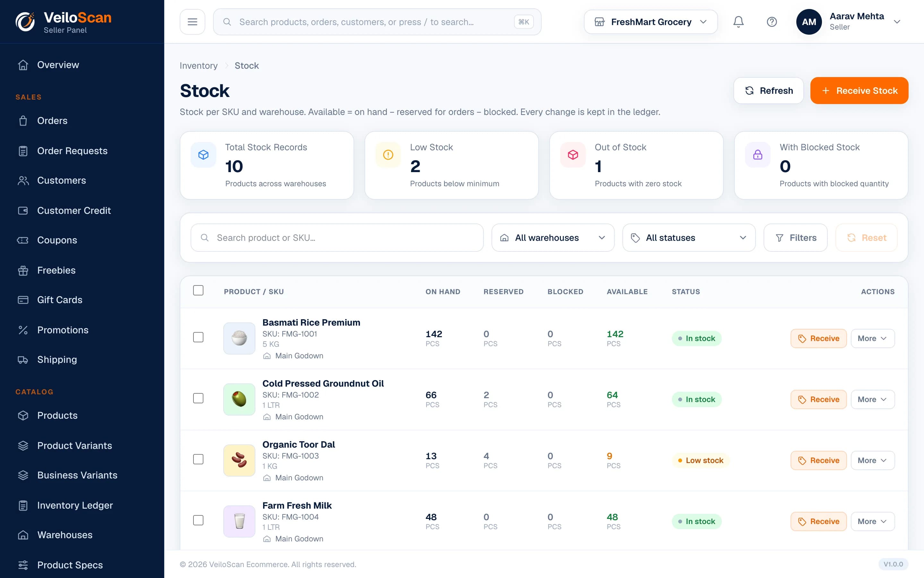This screenshot has width=924, height=578.
Task: Click the Low Stock warning icon
Action: [388, 155]
